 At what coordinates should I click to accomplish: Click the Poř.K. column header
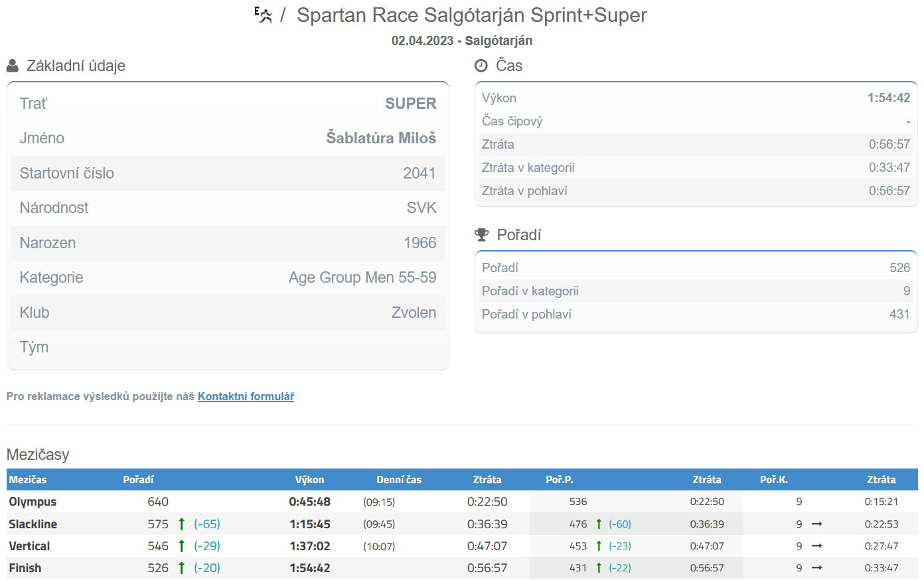pos(774,479)
